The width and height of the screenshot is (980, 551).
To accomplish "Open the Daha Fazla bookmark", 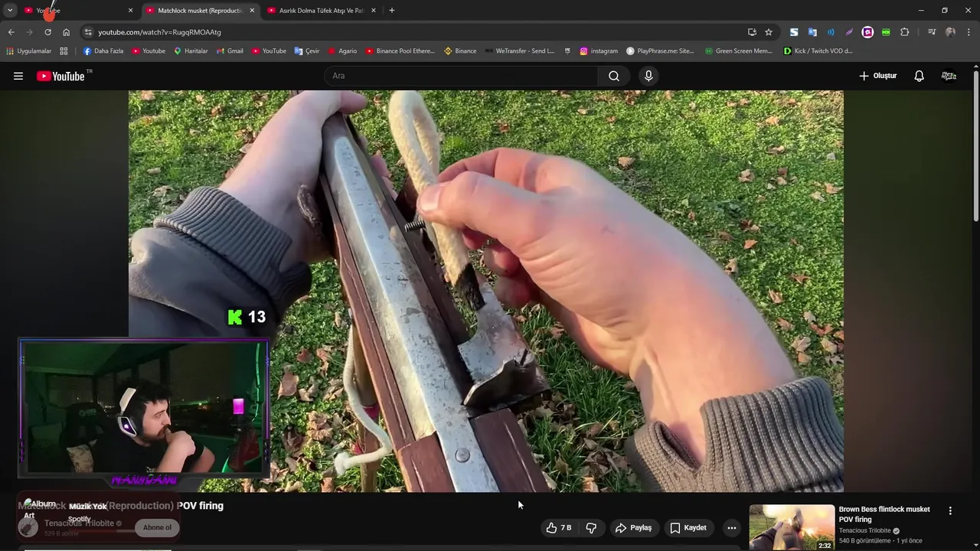I will click(x=103, y=51).
